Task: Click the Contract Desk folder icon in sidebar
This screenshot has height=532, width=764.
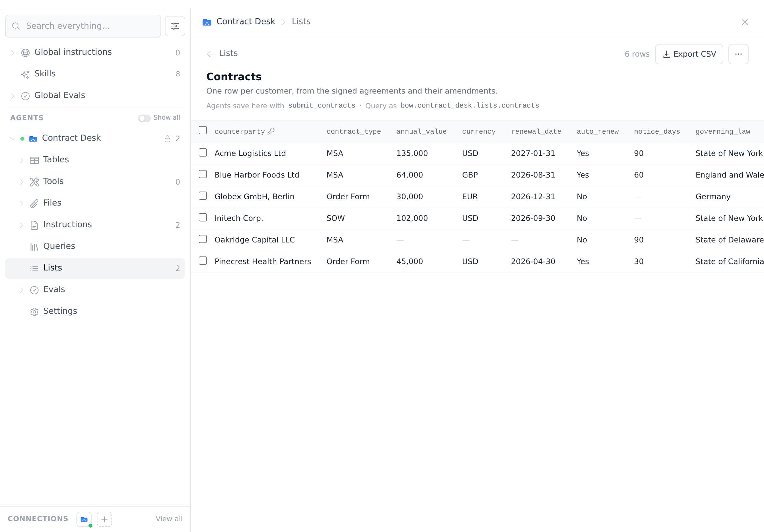Action: coord(33,138)
